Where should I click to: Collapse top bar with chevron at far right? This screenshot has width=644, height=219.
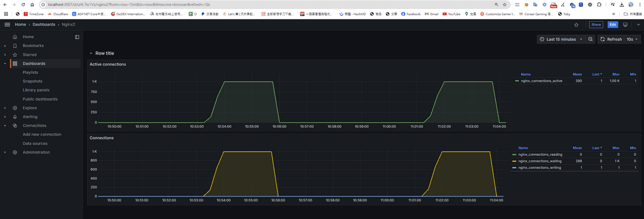(x=638, y=25)
